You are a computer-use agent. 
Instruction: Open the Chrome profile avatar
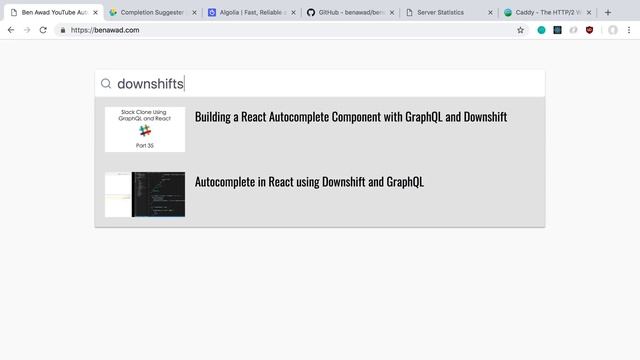coord(613,30)
